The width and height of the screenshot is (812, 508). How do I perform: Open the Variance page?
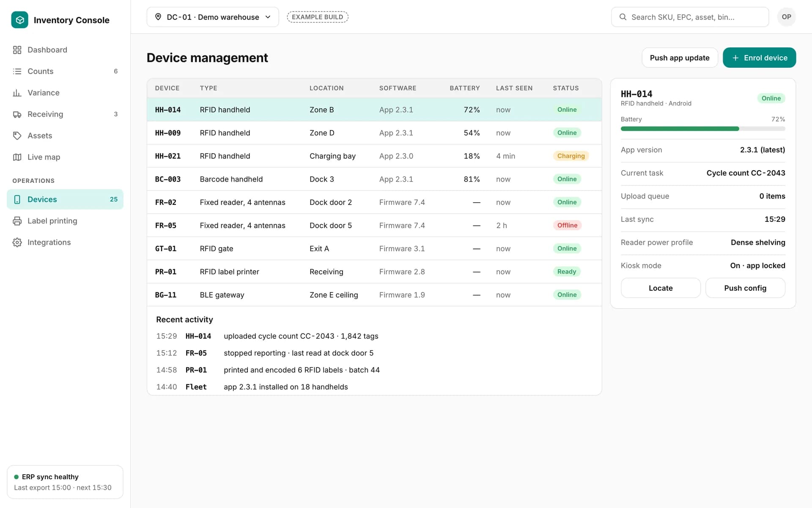click(x=65, y=93)
